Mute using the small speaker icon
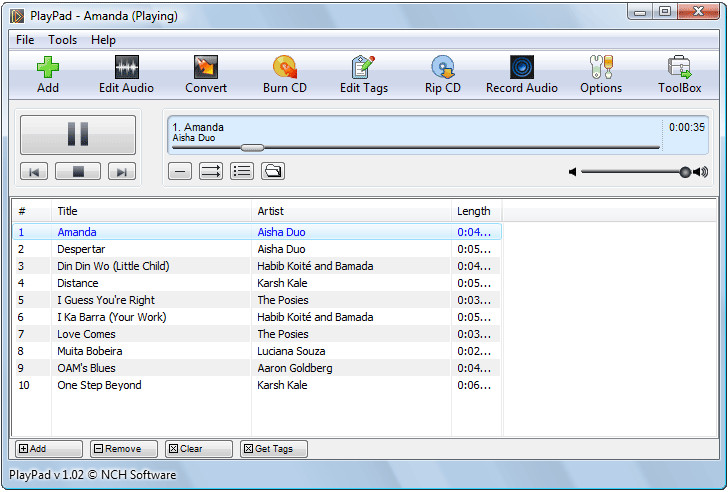This screenshot has width=728, height=492. 572,172
